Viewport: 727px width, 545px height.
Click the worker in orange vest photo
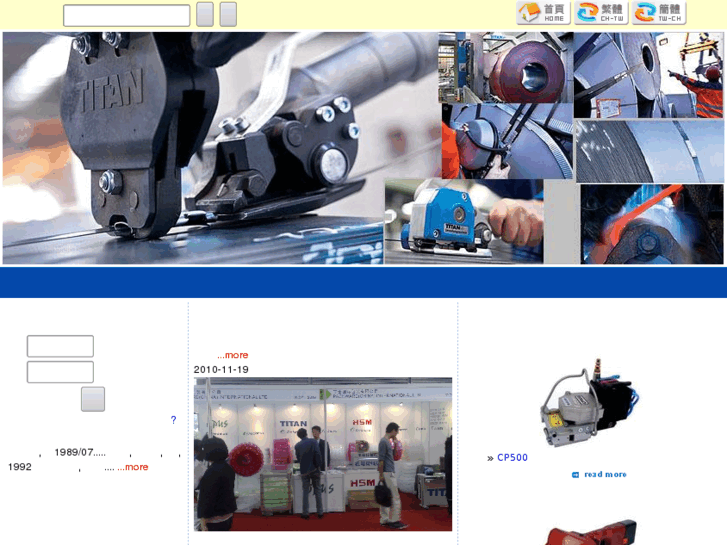[649, 75]
